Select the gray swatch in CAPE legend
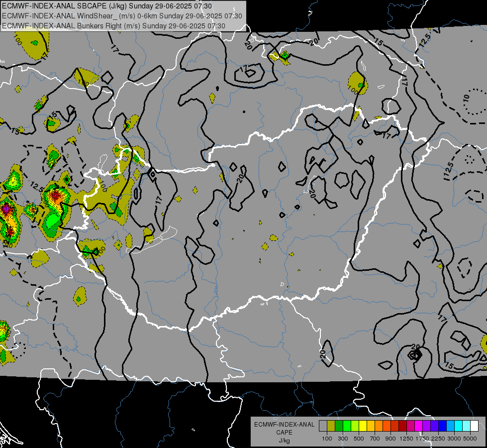This screenshot has width=487, height=448. (x=323, y=426)
